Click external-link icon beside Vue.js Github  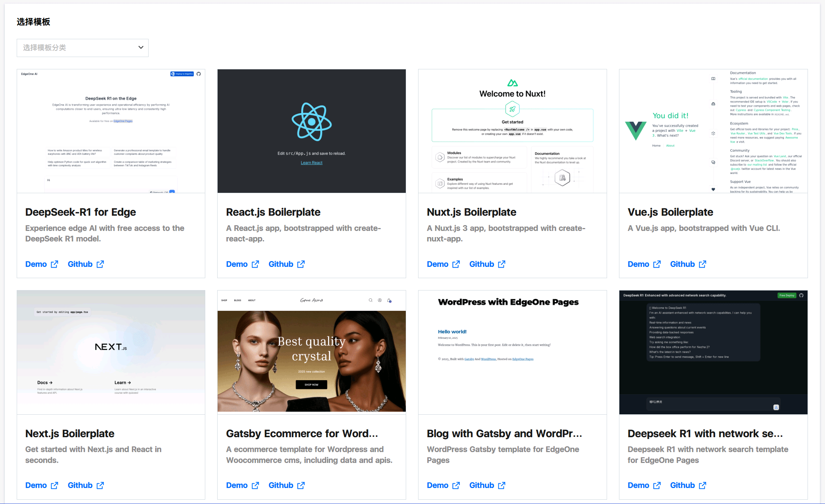[703, 264]
